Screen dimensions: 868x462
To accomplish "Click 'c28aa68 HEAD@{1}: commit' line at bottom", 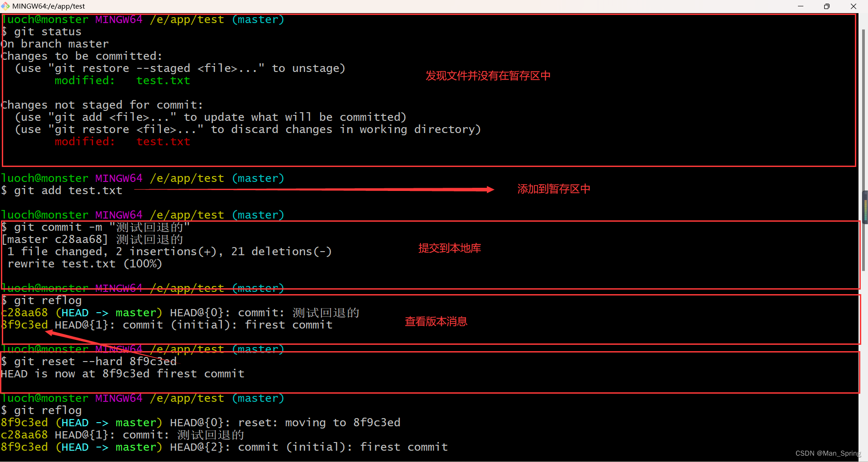I will click(x=123, y=435).
